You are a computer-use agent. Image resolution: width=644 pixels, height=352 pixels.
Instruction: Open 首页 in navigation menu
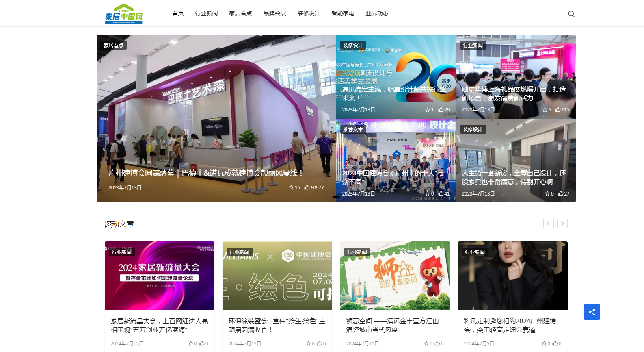178,13
